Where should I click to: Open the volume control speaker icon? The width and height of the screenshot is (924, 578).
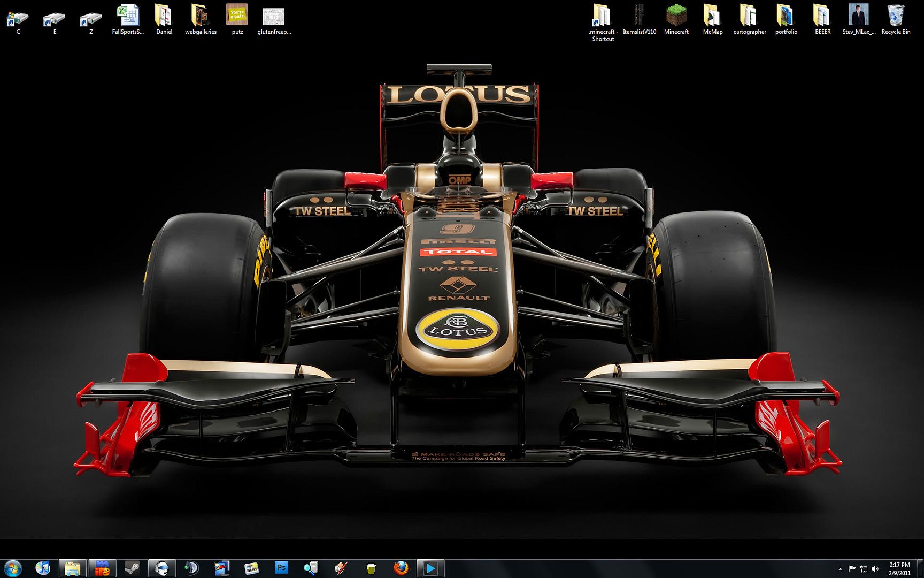point(875,569)
